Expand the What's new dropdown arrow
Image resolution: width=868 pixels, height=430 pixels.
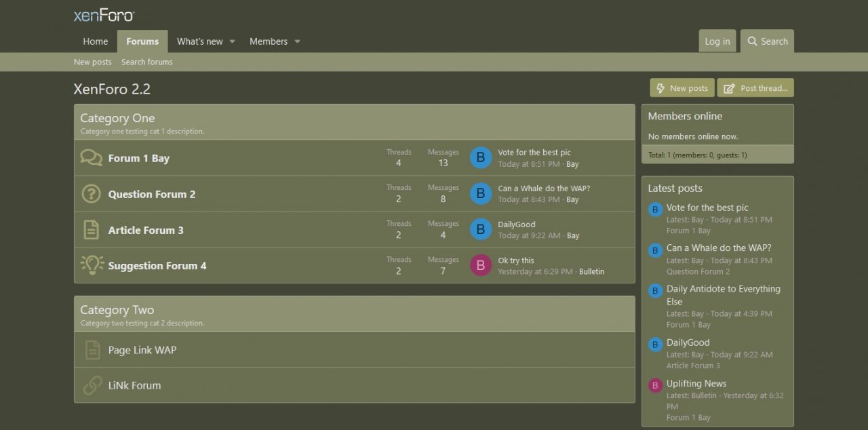(232, 41)
